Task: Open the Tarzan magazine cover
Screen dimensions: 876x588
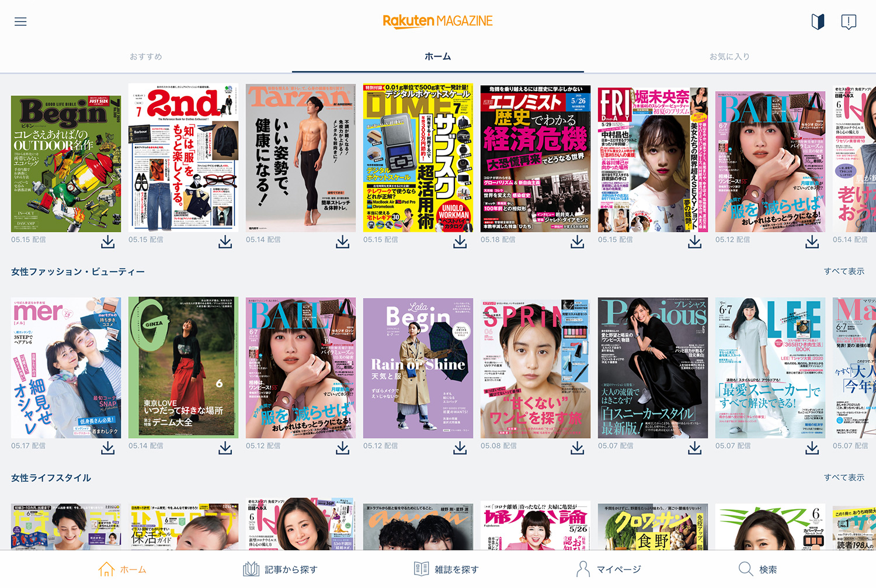Action: click(x=301, y=158)
